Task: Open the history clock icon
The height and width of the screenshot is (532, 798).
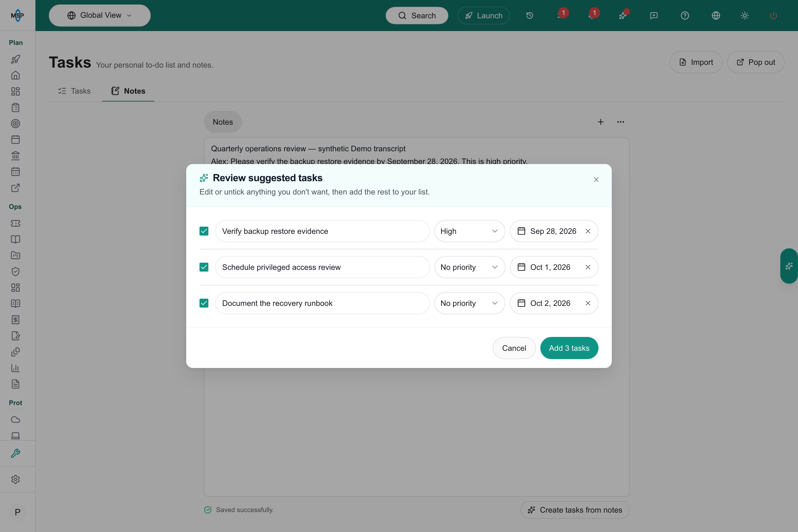Action: [x=530, y=15]
